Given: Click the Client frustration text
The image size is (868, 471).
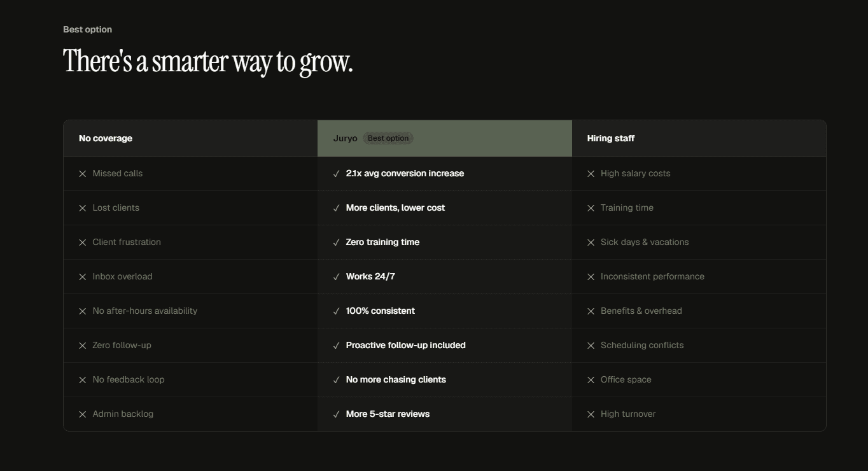Looking at the screenshot, I should tap(127, 242).
